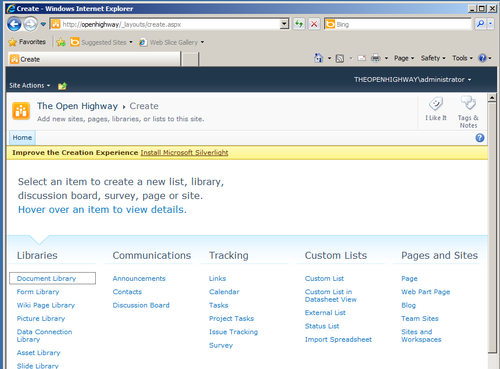Viewport: 500px width, 369px height.
Task: Click the Navigate Up folder icon
Action: pyautogui.click(x=62, y=86)
